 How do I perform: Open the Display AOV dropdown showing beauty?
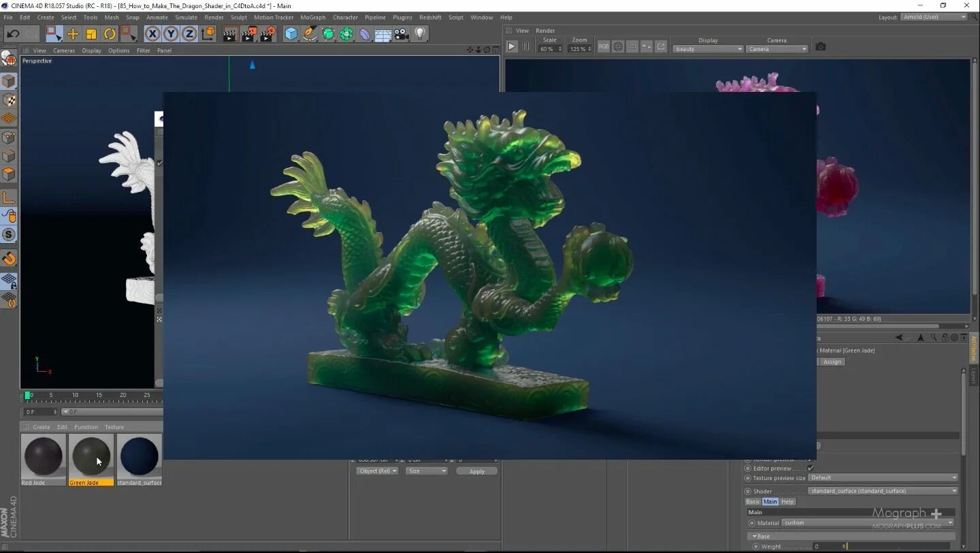coord(708,49)
